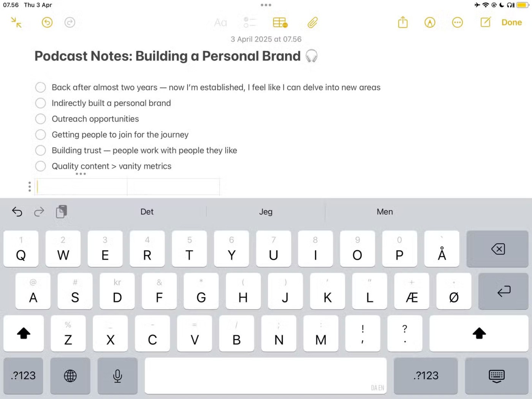
Task: Switch keyboard language with globe key
Action: pos(70,376)
